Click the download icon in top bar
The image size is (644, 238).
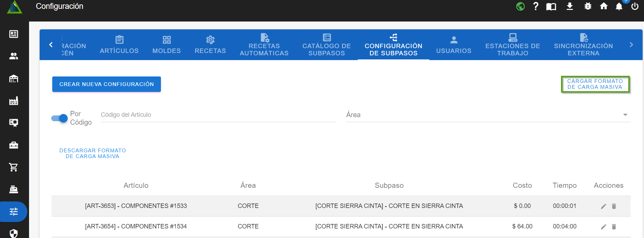[x=570, y=6]
